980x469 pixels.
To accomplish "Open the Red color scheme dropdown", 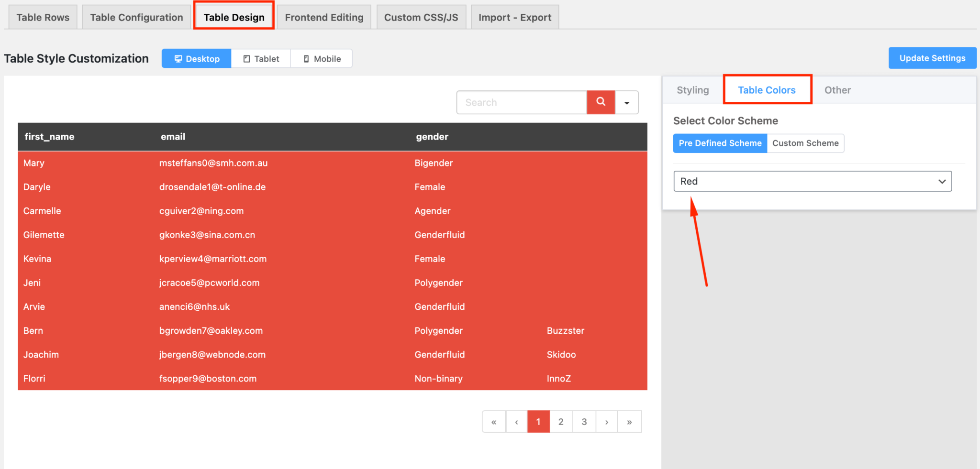I will pyautogui.click(x=812, y=181).
